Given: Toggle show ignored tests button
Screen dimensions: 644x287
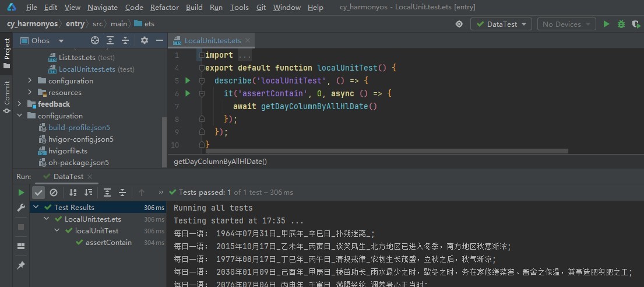Looking at the screenshot, I should 54,192.
